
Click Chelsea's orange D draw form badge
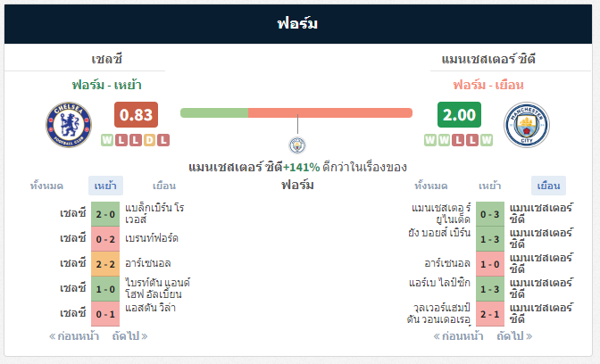[150, 140]
